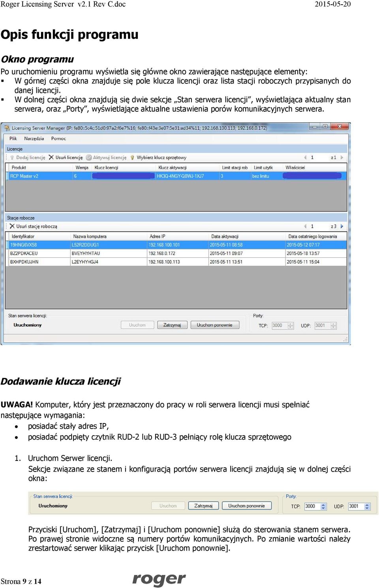
Task: Click IP address 192.168.100.101 cell
Action: 178,245
